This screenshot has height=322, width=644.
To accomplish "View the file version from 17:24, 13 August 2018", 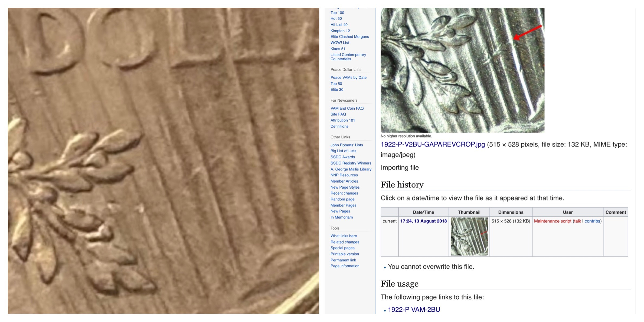I will 423,221.
